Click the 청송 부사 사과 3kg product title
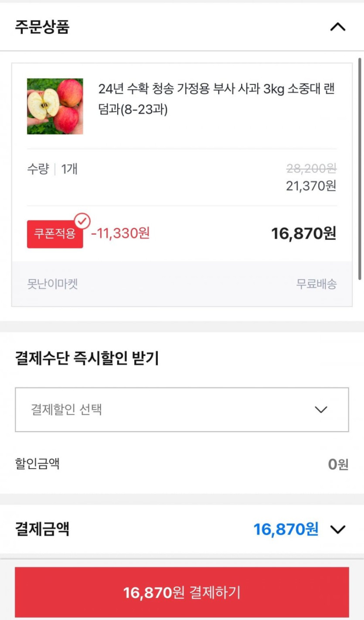 pos(217,99)
